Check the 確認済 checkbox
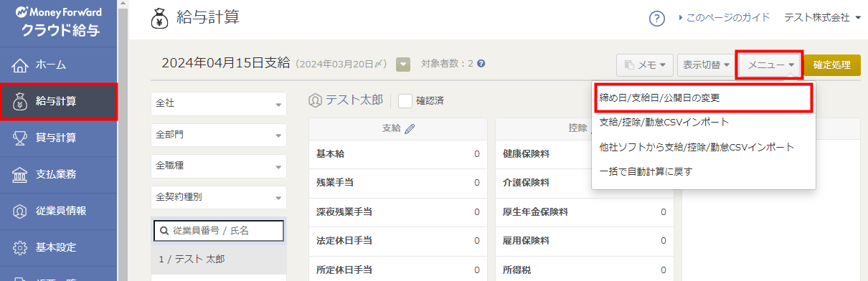Image resolution: width=868 pixels, height=281 pixels. pyautogui.click(x=405, y=100)
